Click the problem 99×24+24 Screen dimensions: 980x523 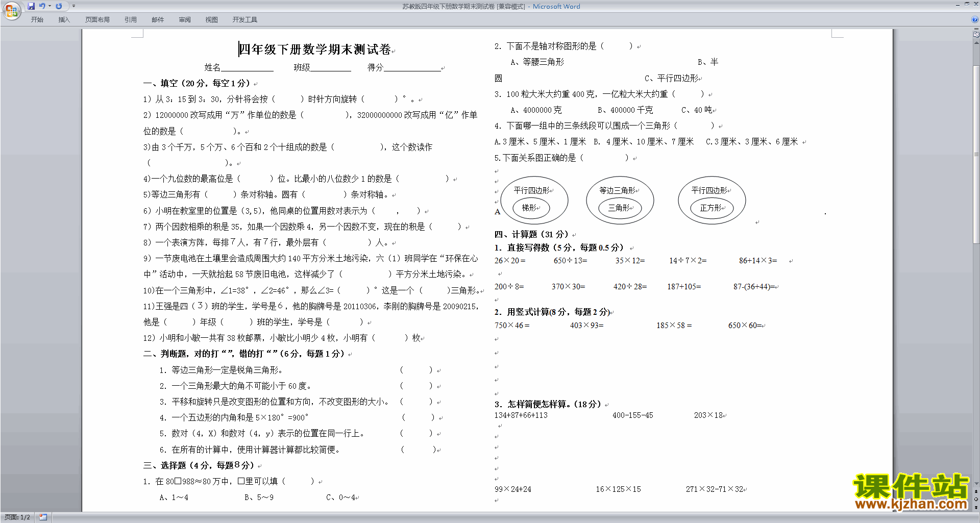pos(513,489)
